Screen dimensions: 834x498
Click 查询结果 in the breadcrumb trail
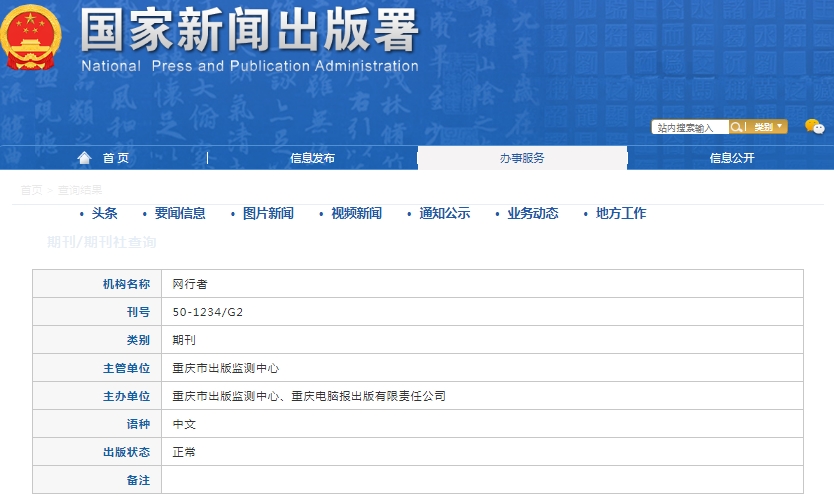coord(79,190)
